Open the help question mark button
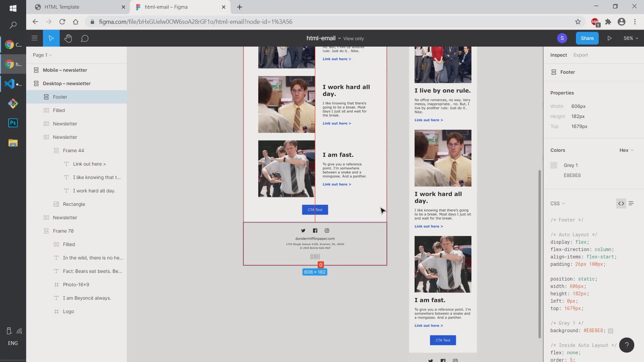This screenshot has width=644, height=362. coord(627,345)
